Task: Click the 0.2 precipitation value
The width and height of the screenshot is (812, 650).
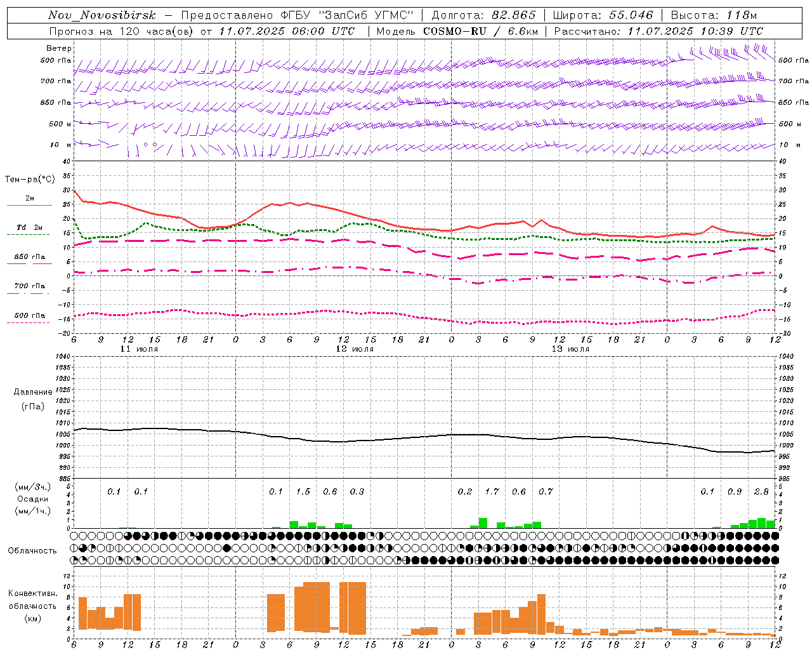Action: point(465,491)
